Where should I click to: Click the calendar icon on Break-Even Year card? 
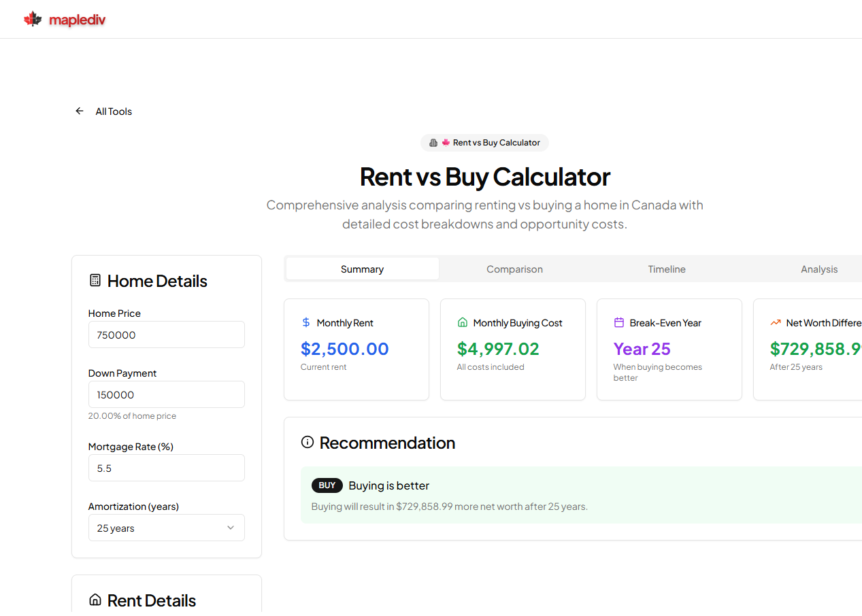point(619,322)
